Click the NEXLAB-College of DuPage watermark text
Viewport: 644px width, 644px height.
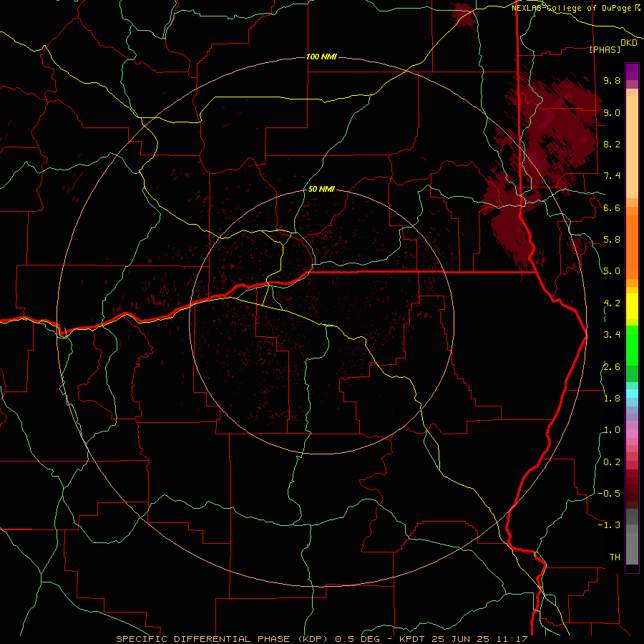[x=576, y=8]
